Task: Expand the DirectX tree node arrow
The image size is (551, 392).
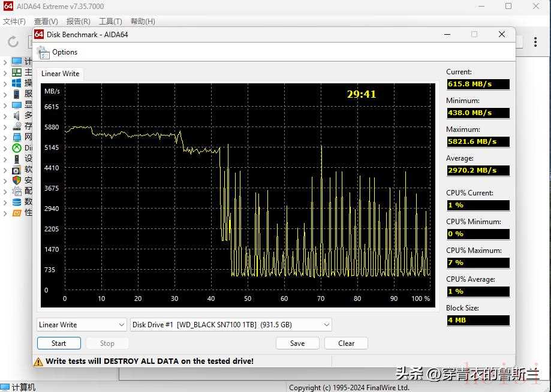Action: click(5, 148)
